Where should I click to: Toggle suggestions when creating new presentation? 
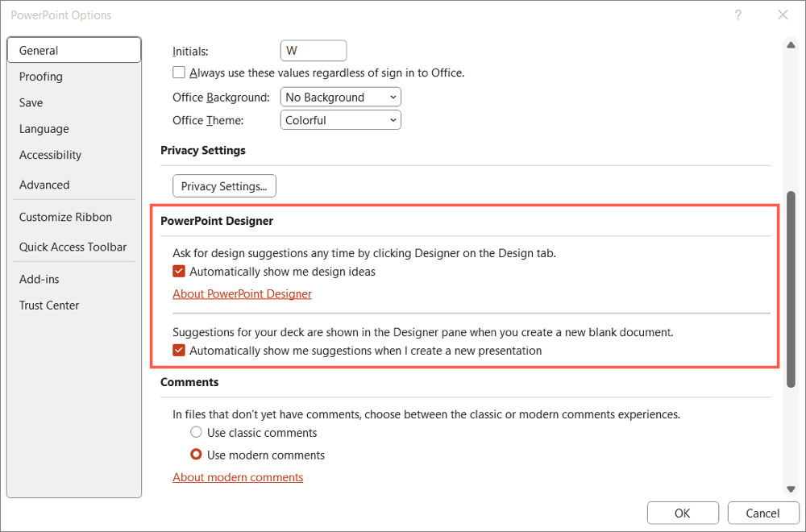click(179, 351)
